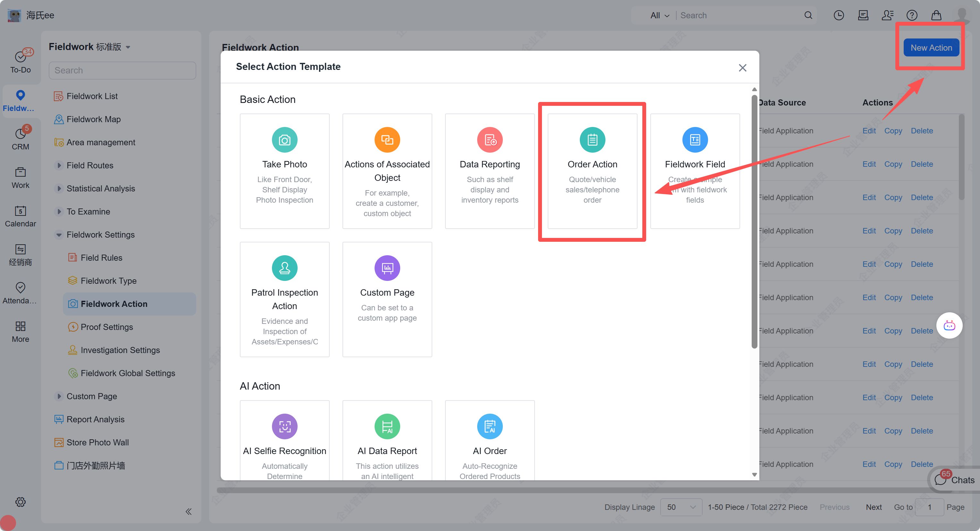Viewport: 980px width, 531px height.
Task: Open the help question mark icon
Action: tap(911, 15)
